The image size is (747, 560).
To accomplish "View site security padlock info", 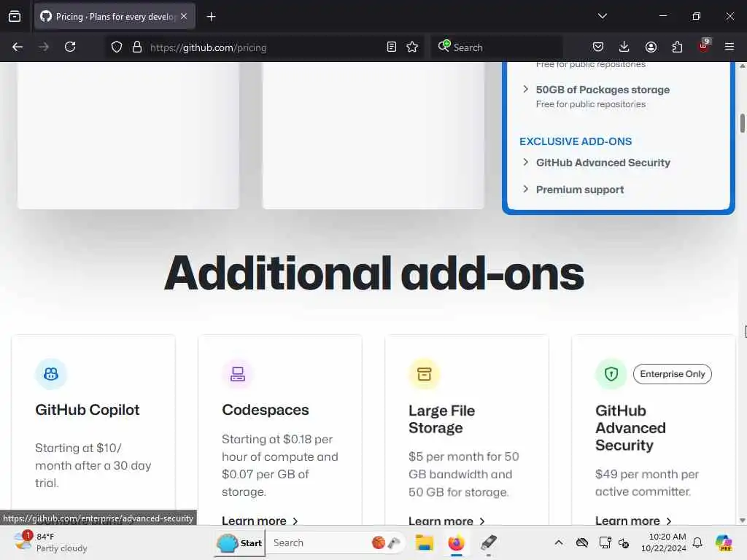I will point(136,47).
